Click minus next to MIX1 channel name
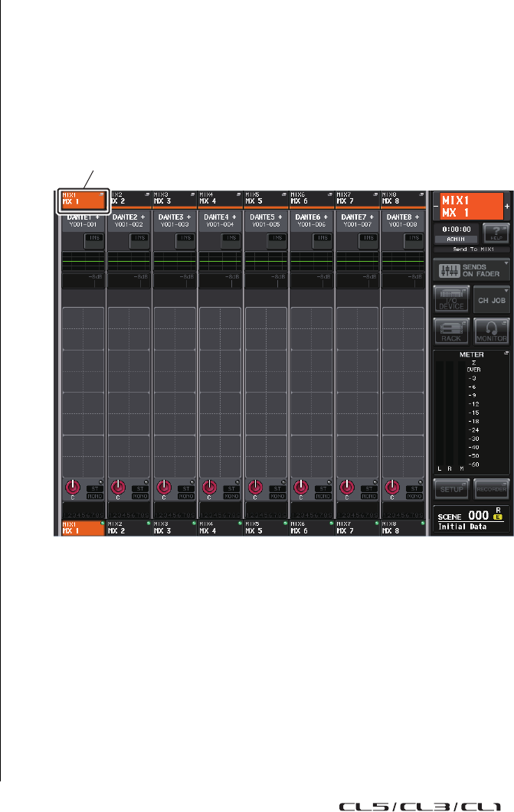 [x=436, y=207]
